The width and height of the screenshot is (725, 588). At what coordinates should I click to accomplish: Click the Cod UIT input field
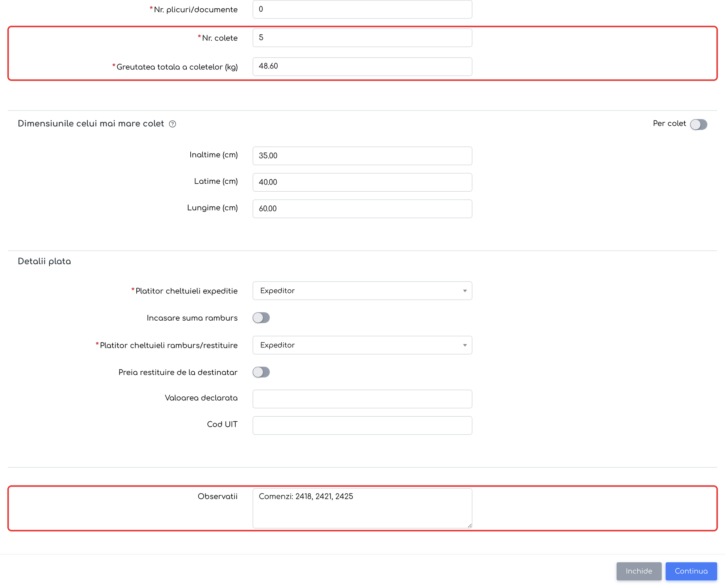pos(362,425)
